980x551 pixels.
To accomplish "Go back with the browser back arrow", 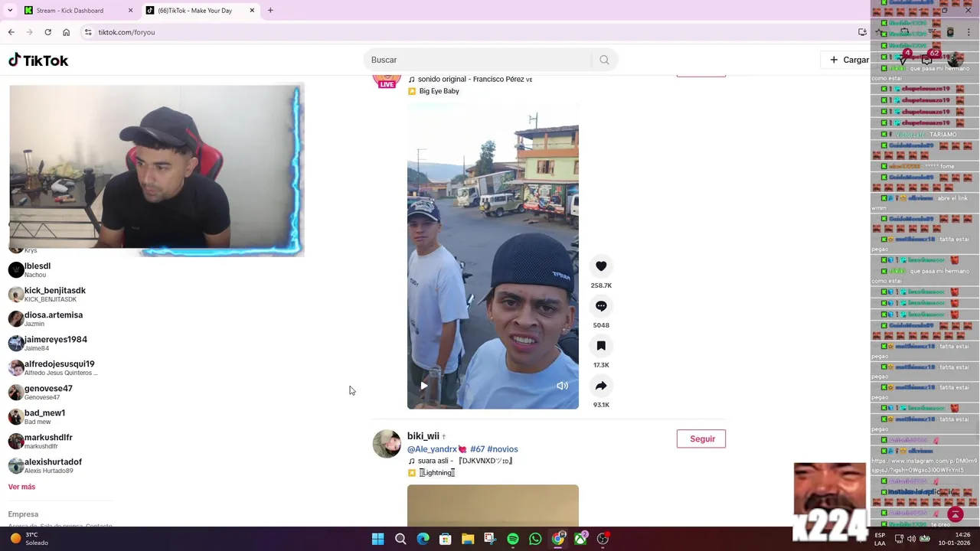I will (x=11, y=32).
